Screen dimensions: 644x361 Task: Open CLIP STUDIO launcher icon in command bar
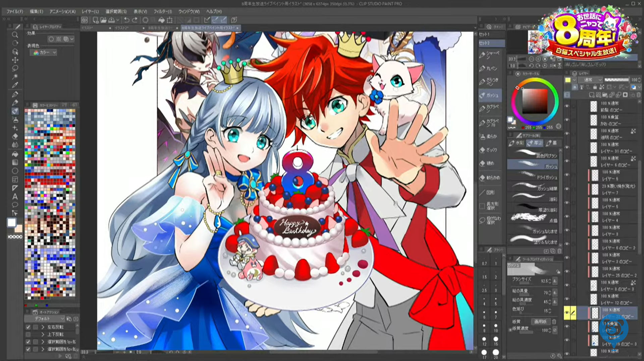(x=85, y=20)
